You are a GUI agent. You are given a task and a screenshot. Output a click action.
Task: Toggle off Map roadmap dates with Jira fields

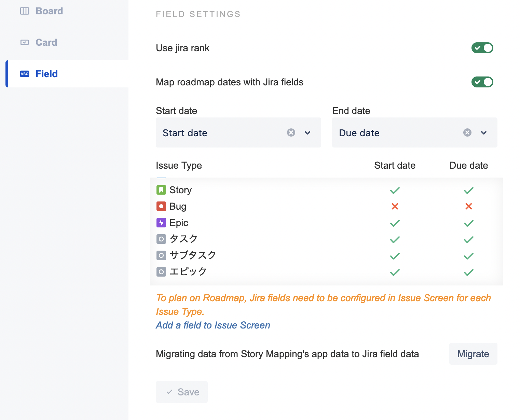[482, 82]
